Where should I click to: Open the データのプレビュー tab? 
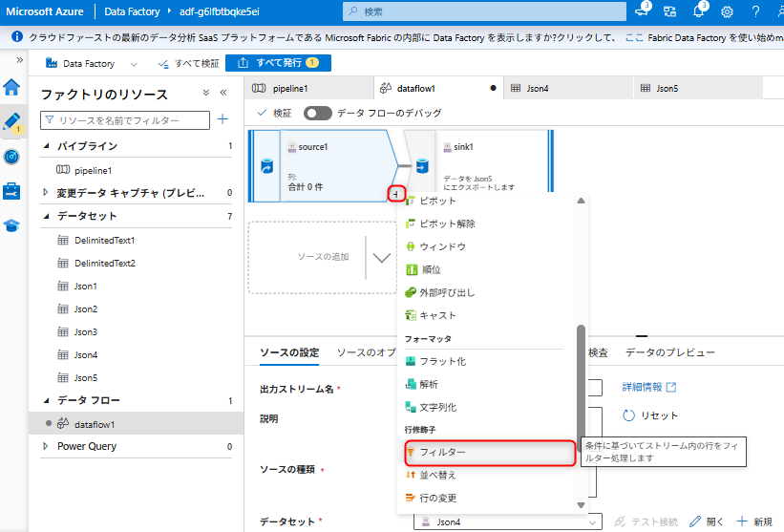pyautogui.click(x=670, y=352)
